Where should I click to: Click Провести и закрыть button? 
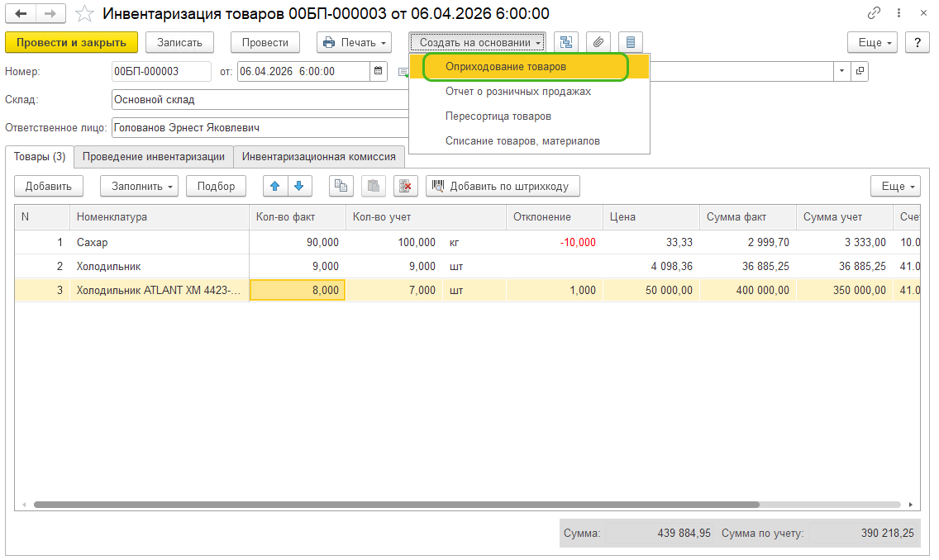tap(71, 42)
